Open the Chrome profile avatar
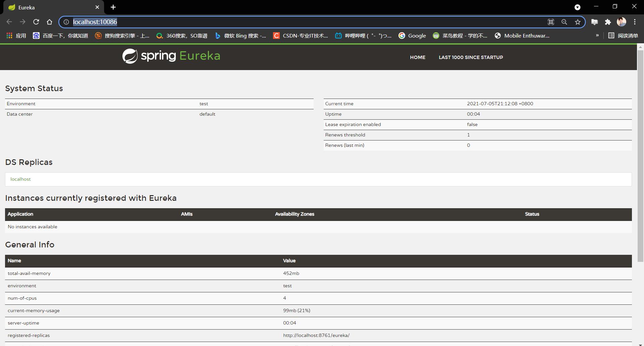Screen dimensions: 644x346 622,22
